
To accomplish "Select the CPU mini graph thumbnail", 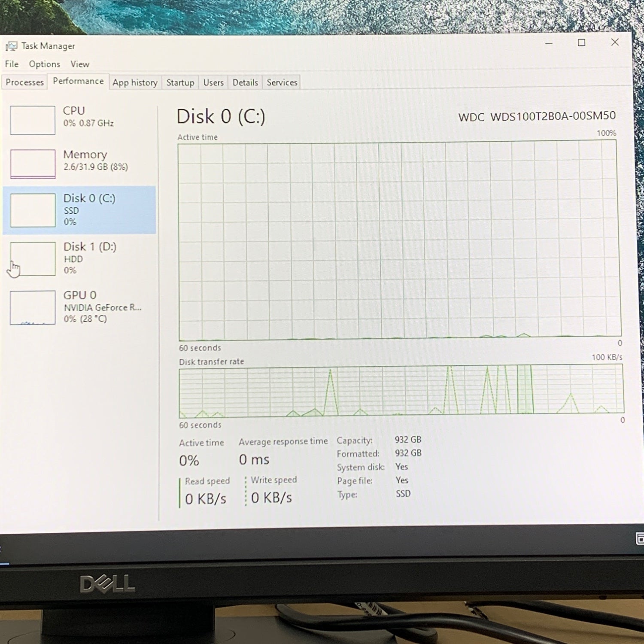I will [33, 120].
